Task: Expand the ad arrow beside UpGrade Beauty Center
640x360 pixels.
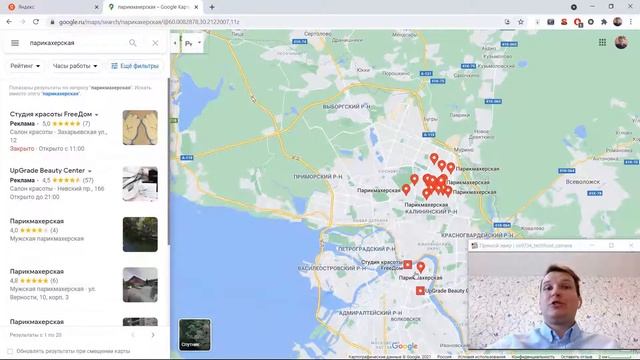Action: coord(90,171)
